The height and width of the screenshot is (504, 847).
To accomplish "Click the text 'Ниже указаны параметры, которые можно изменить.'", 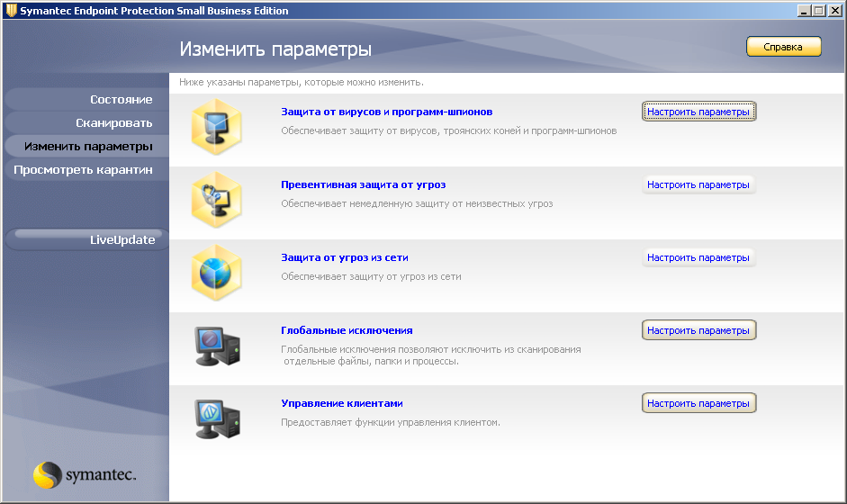I will point(302,82).
